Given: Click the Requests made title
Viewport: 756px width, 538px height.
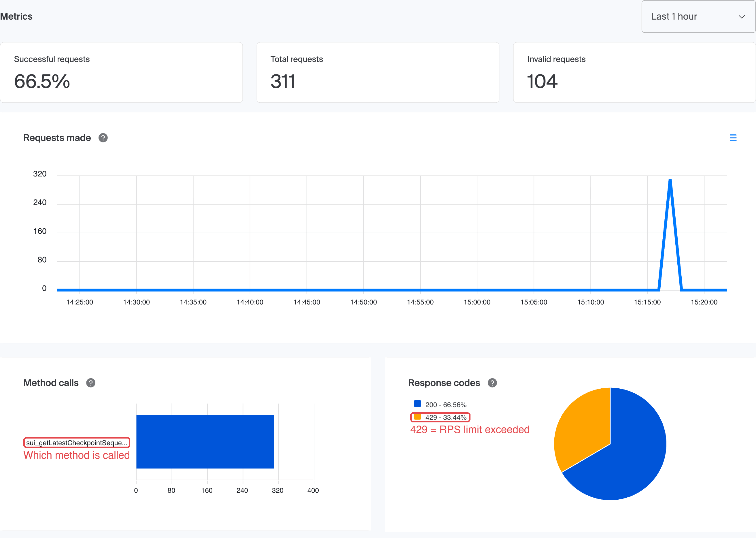Looking at the screenshot, I should tap(57, 138).
